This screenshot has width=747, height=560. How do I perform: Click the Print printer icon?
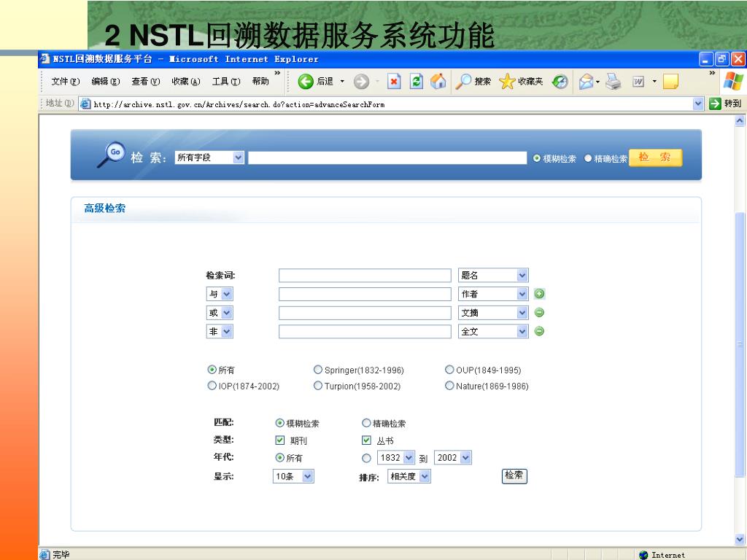tap(613, 82)
